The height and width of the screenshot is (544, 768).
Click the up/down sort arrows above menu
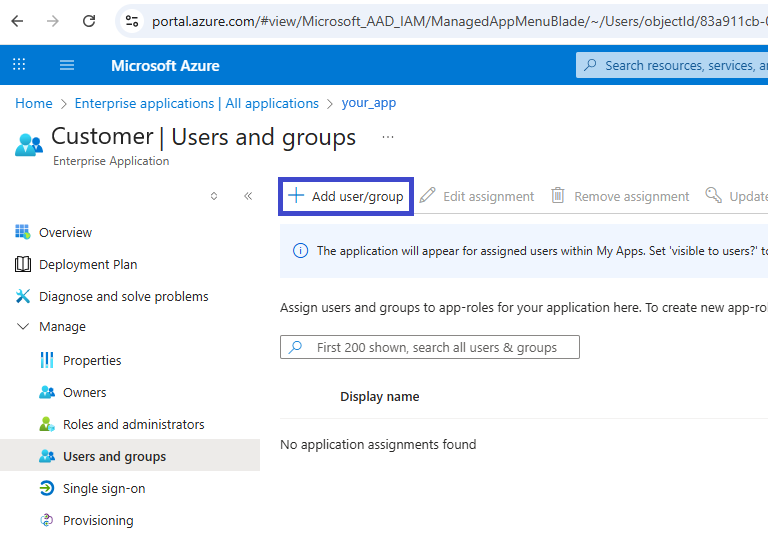(x=214, y=196)
